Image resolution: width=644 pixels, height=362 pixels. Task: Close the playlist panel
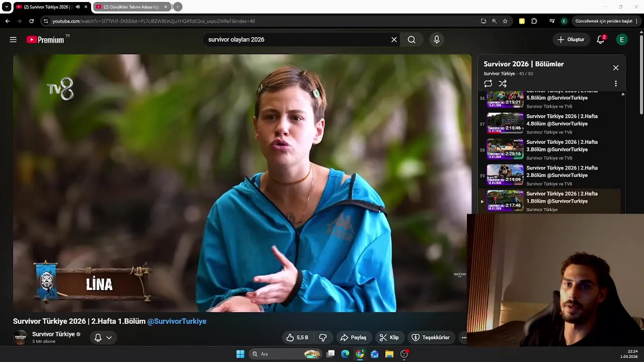point(616,68)
